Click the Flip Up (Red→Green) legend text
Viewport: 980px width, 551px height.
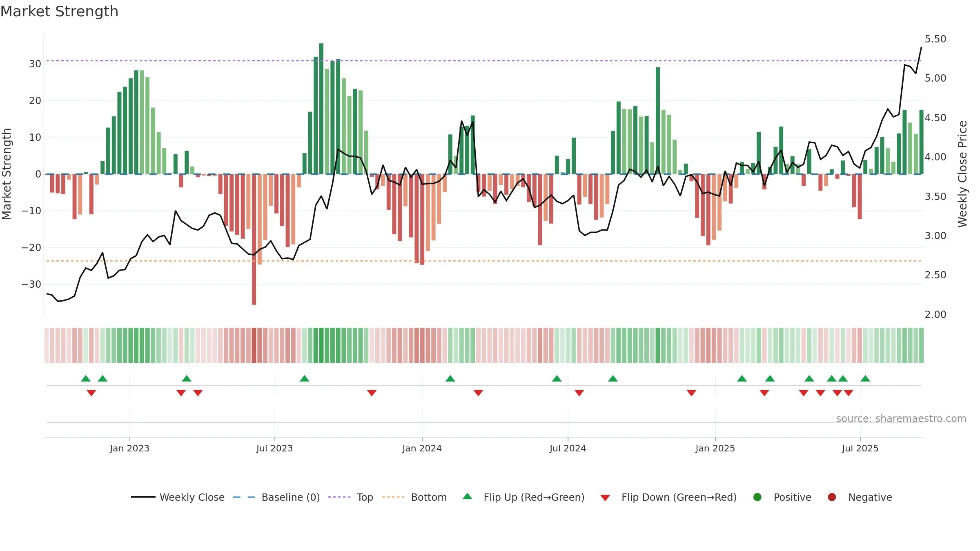click(534, 497)
